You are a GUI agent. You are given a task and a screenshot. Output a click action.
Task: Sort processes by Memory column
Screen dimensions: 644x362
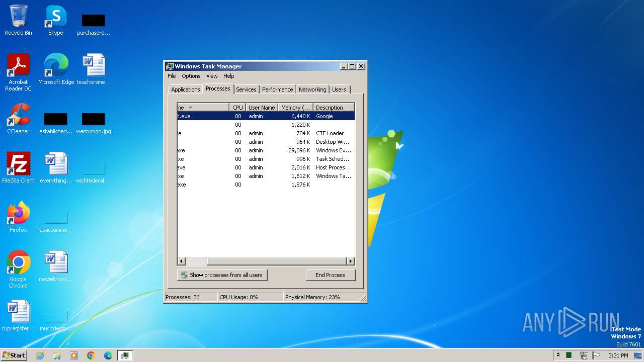point(295,107)
